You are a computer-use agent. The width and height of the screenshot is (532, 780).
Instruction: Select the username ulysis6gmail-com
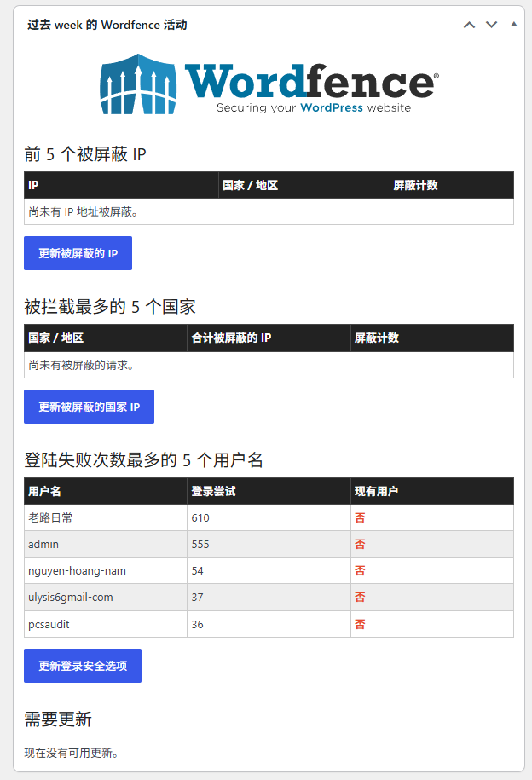(71, 598)
